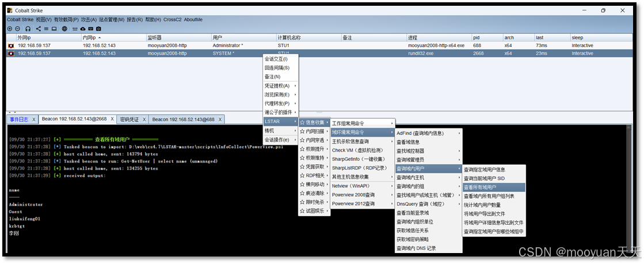
Task: Select 查询当前域用户 SID menu item
Action: 494,179
